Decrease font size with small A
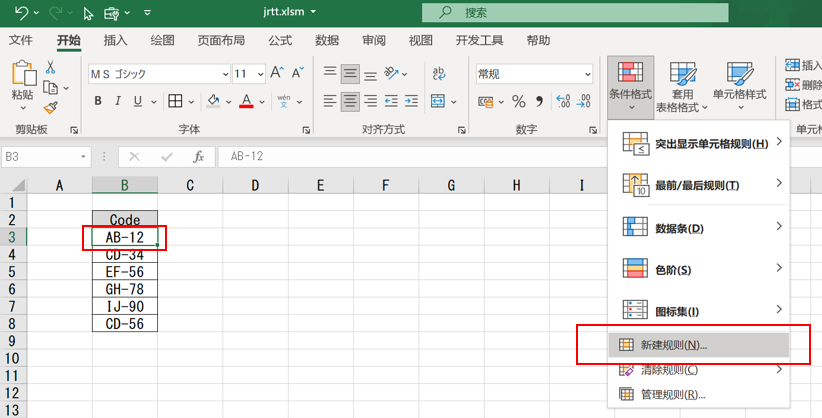The image size is (822, 418). [x=298, y=73]
